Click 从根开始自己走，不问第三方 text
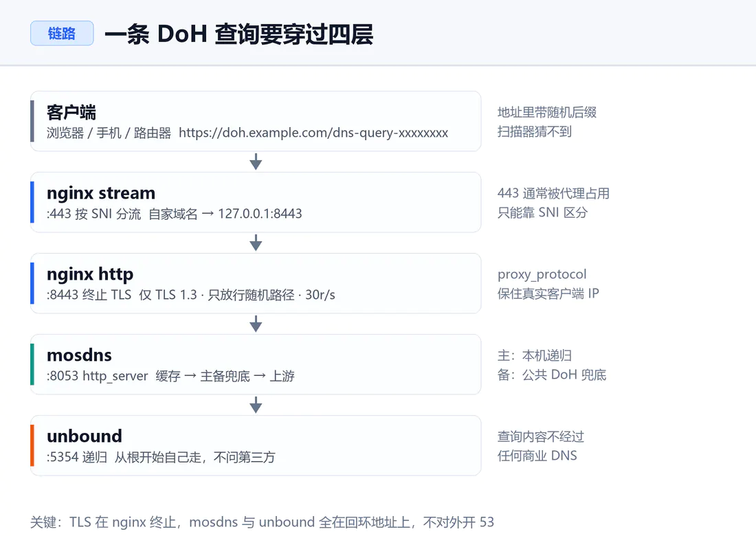 pyautogui.click(x=194, y=457)
